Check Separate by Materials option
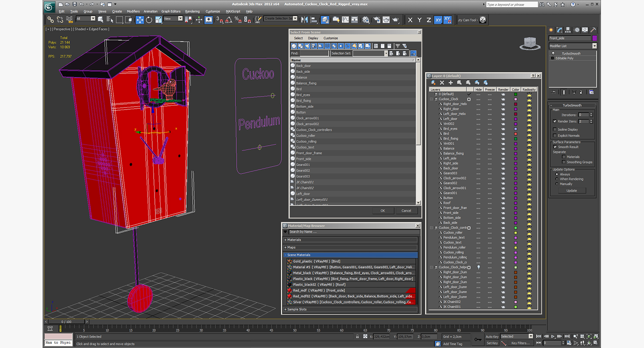This screenshot has height=348, width=644. pos(563,157)
